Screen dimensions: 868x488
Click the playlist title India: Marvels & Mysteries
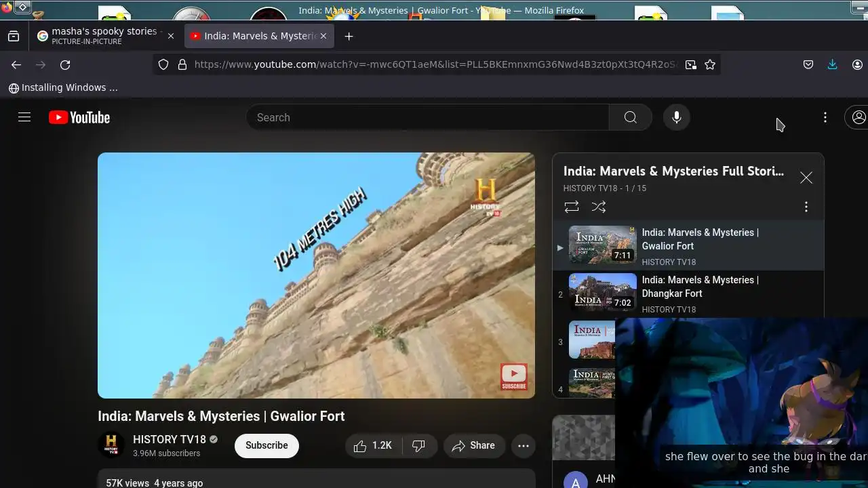673,171
